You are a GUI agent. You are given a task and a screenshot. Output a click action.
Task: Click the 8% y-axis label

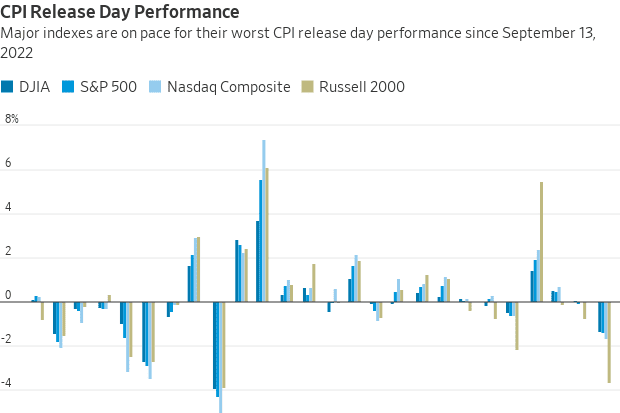[12, 119]
